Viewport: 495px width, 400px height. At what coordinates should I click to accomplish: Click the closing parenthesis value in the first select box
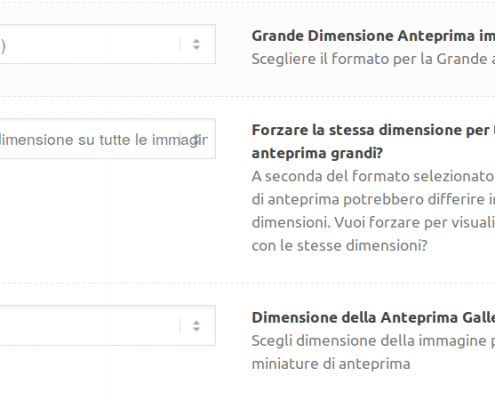[3, 46]
